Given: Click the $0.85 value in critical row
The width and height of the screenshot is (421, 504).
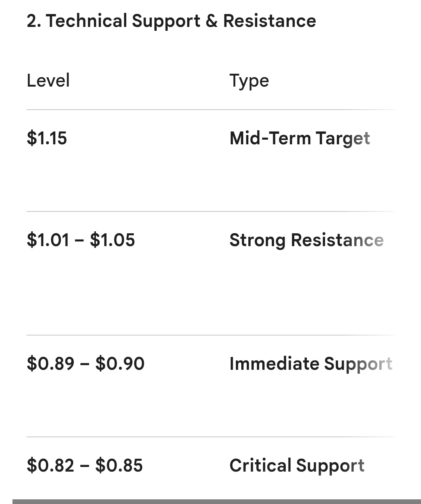Looking at the screenshot, I should pyautogui.click(x=119, y=465).
